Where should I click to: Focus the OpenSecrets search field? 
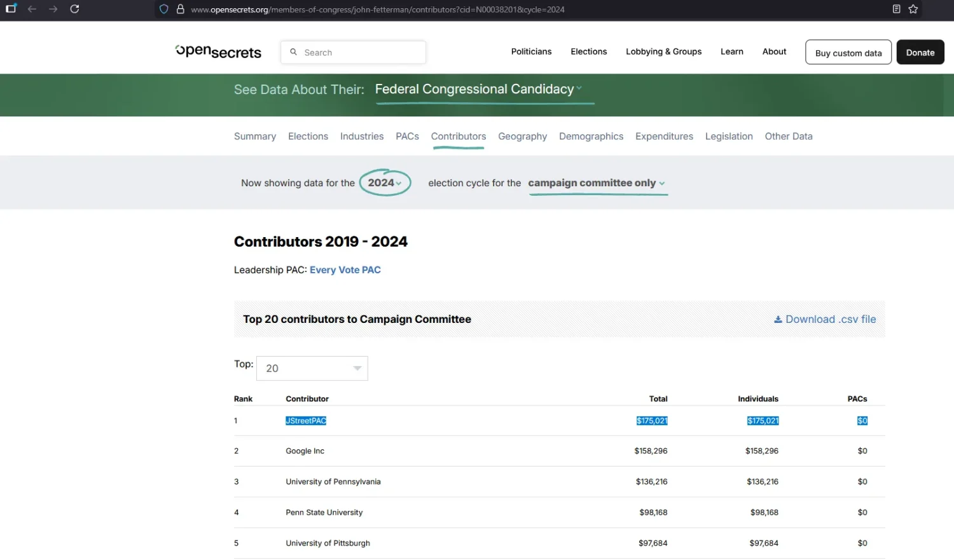click(353, 52)
